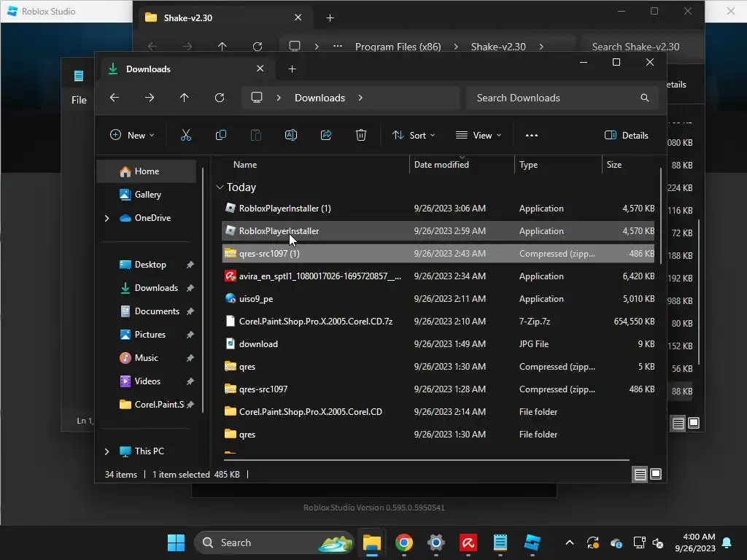The width and height of the screenshot is (747, 560).
Task: Click Program Files (x86) breadcrumb in back window
Action: pyautogui.click(x=398, y=47)
